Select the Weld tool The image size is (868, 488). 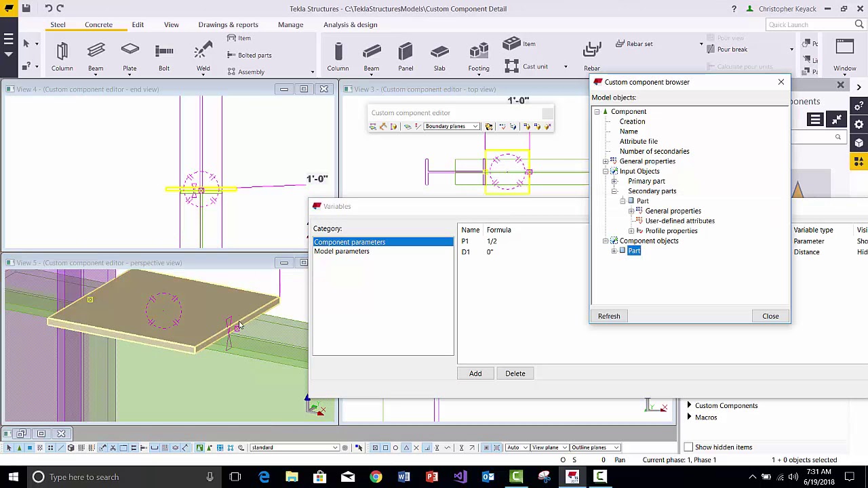(x=203, y=57)
